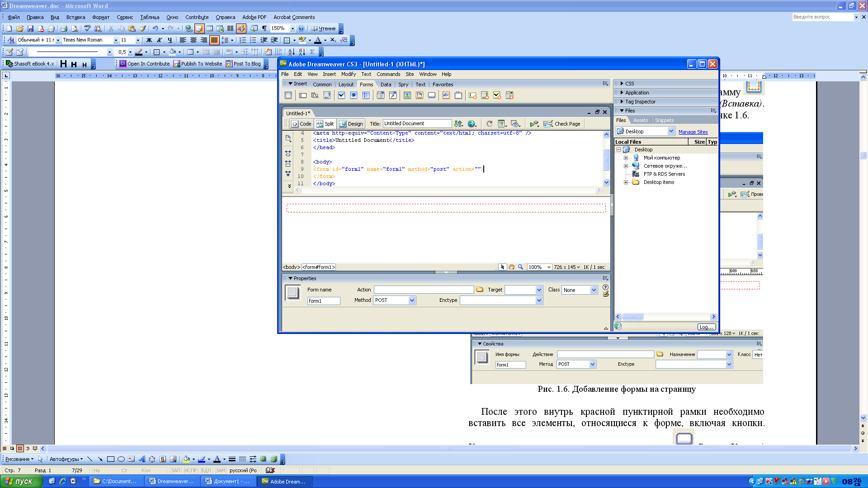Screen dimensions: 868x488
Task: Switch to Design view
Action: pyautogui.click(x=351, y=124)
